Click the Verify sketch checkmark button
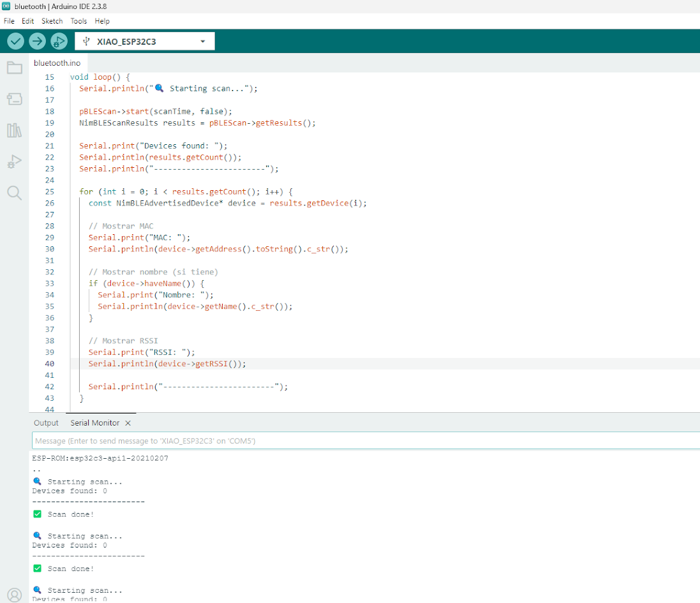The width and height of the screenshot is (700, 603). point(15,41)
